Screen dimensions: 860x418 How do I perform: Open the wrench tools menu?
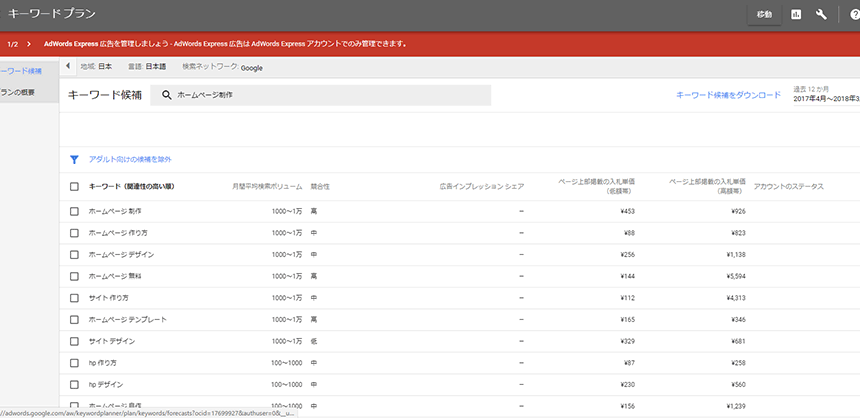[x=822, y=15]
